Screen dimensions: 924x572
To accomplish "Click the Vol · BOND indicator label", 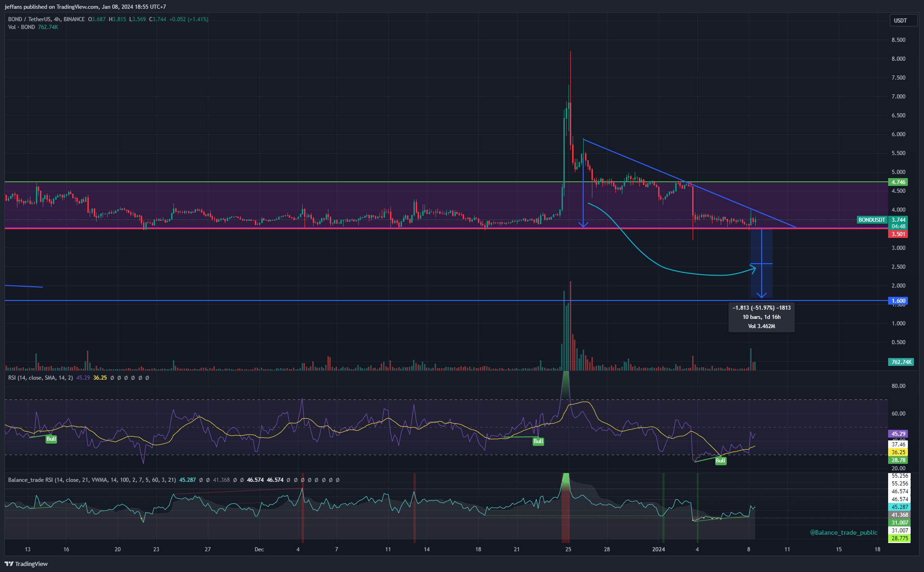I will pos(22,27).
